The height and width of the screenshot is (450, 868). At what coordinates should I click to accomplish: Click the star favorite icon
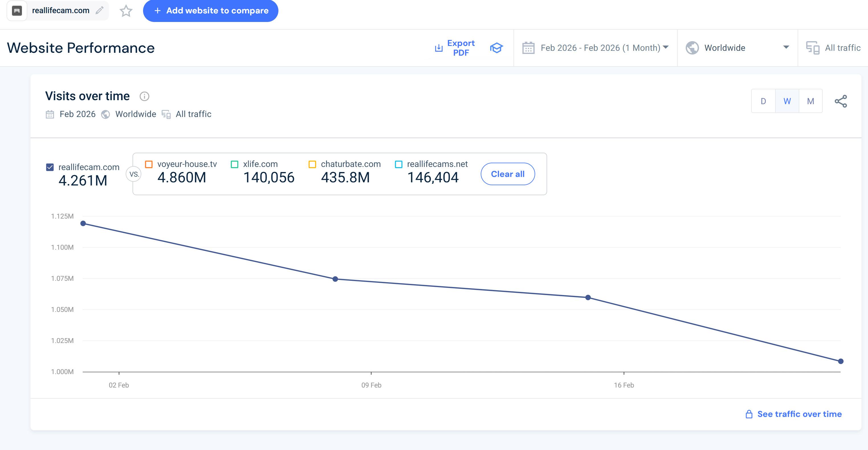pyautogui.click(x=126, y=11)
